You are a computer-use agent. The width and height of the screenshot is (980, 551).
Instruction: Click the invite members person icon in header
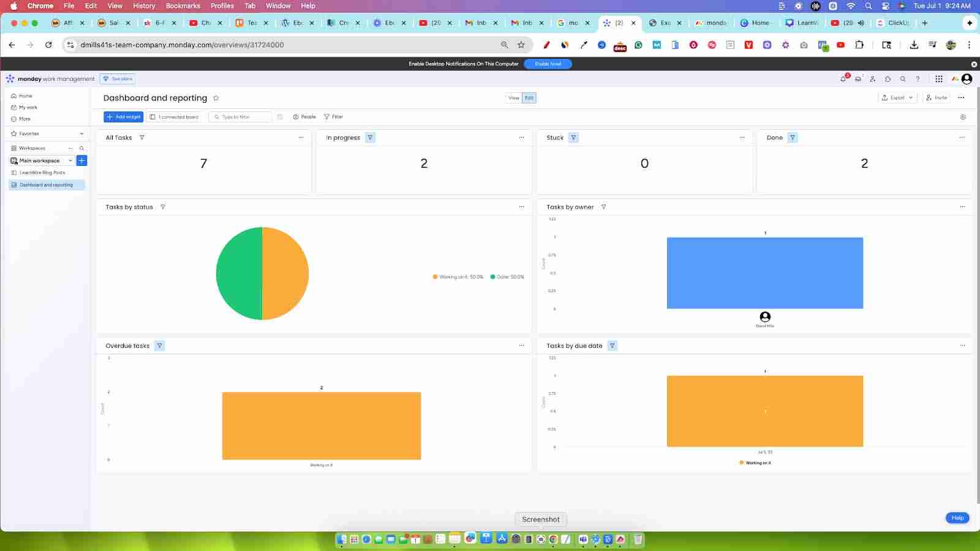tap(873, 78)
